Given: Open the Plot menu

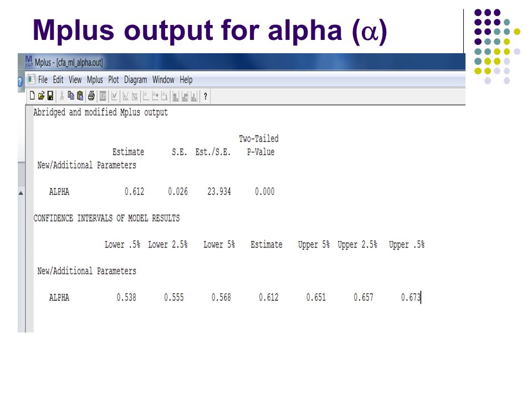Looking at the screenshot, I should [x=113, y=80].
